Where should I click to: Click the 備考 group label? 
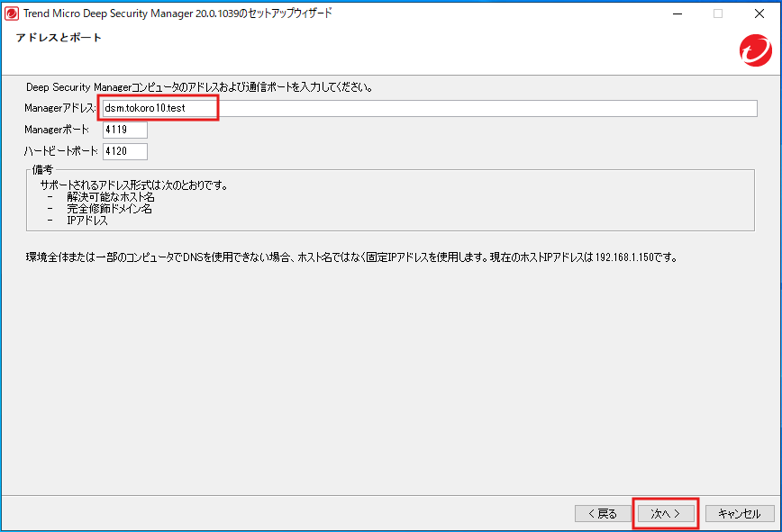click(x=42, y=170)
